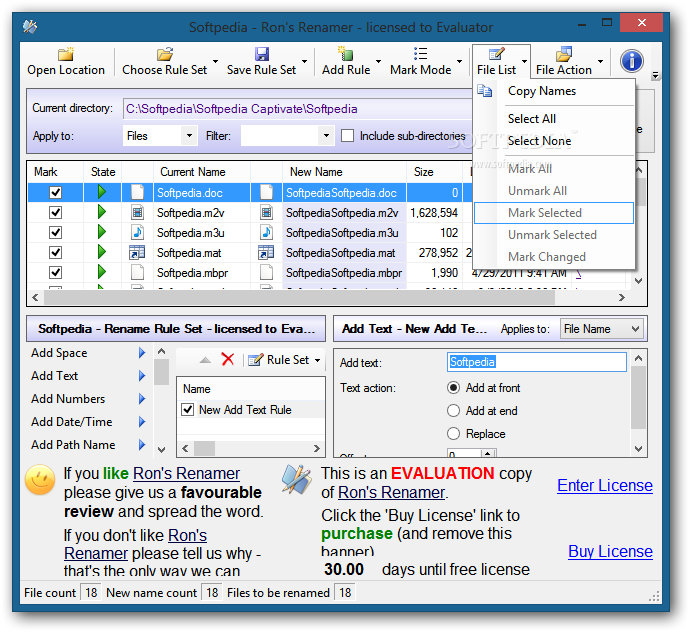Viewport: 690px width, 632px height.
Task: Choose Select All menu item
Action: click(x=554, y=118)
